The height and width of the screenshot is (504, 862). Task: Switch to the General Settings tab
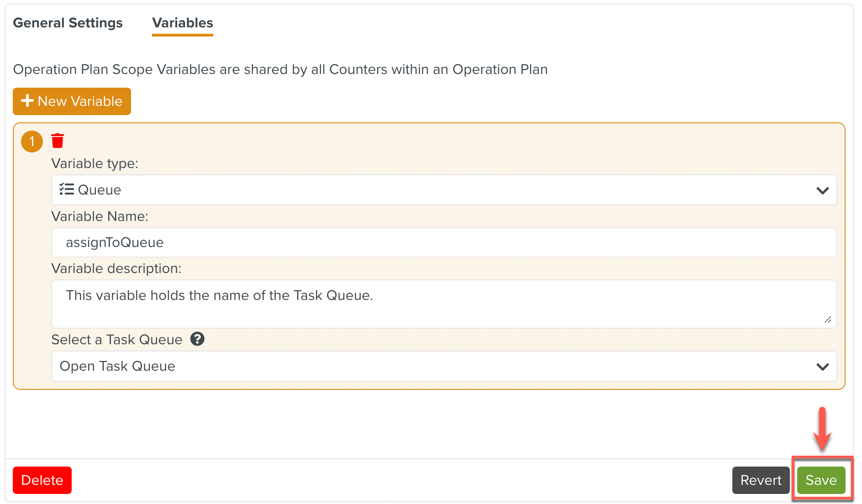point(68,23)
